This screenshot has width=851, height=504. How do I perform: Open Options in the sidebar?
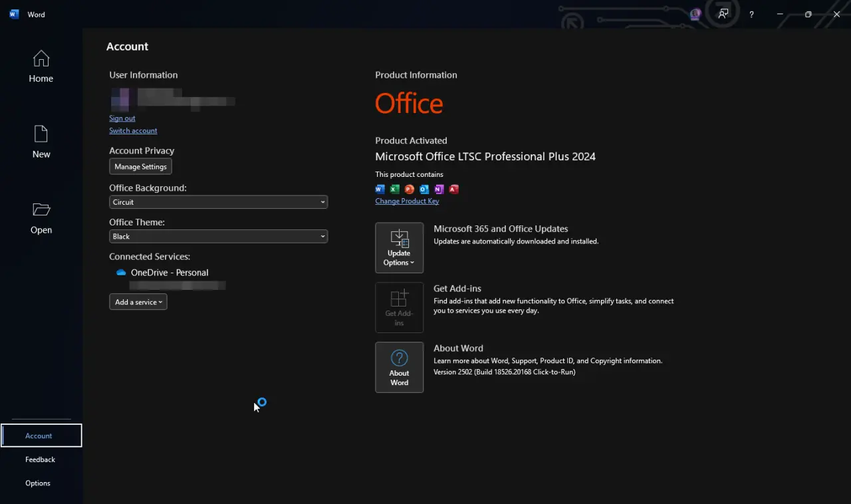point(38,483)
